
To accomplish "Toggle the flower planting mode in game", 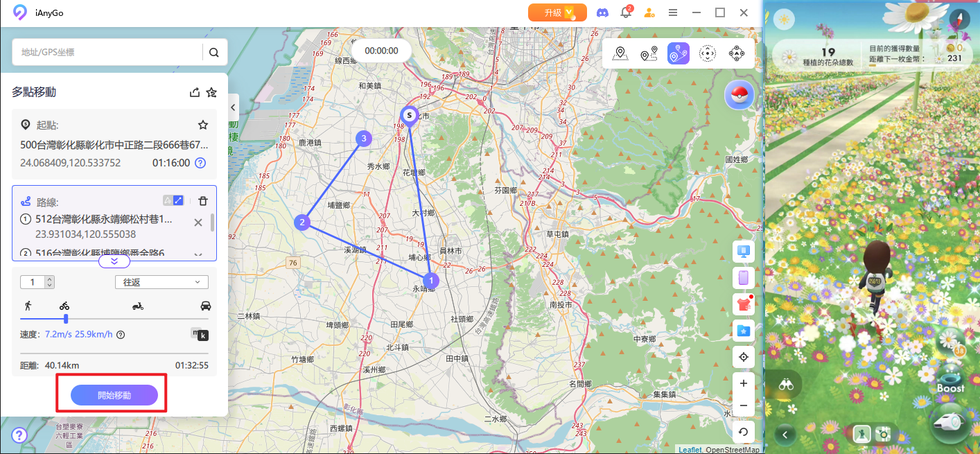I will [x=883, y=435].
